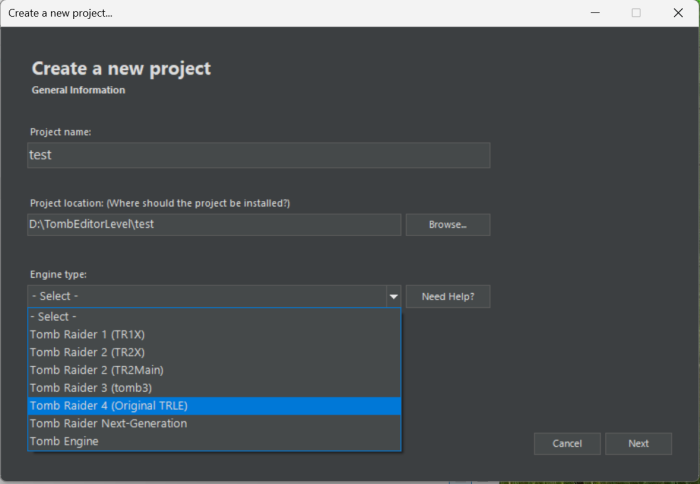
Task: Click the Engine type combo box field
Action: (206, 296)
